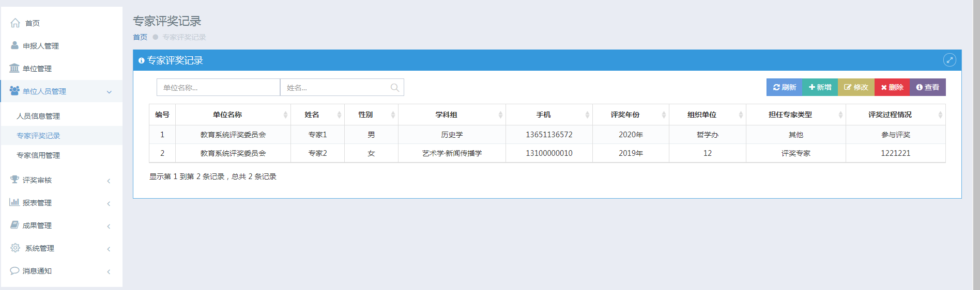
Task: Expand the 成果管理 arrow
Action: click(109, 226)
